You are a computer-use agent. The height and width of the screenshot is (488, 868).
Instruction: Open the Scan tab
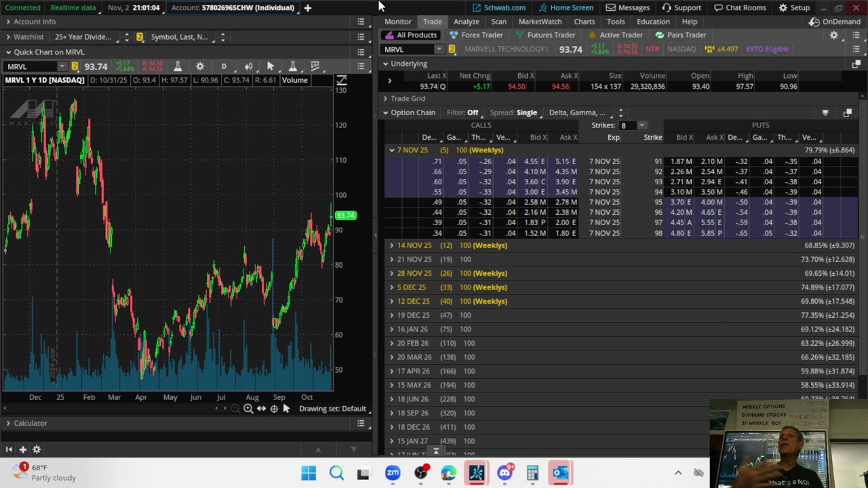click(x=498, y=22)
